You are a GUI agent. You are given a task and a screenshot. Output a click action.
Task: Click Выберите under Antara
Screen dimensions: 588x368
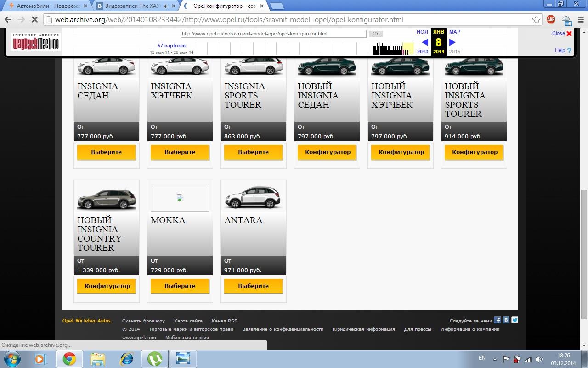(x=254, y=286)
